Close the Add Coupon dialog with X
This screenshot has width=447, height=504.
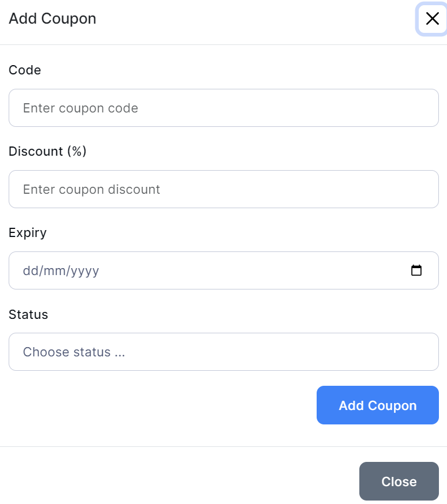tap(432, 19)
